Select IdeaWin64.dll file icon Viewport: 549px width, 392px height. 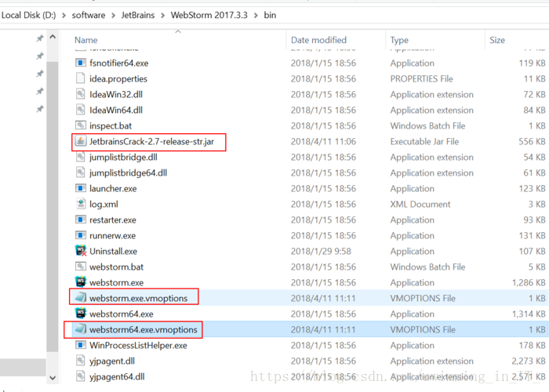tap(81, 110)
